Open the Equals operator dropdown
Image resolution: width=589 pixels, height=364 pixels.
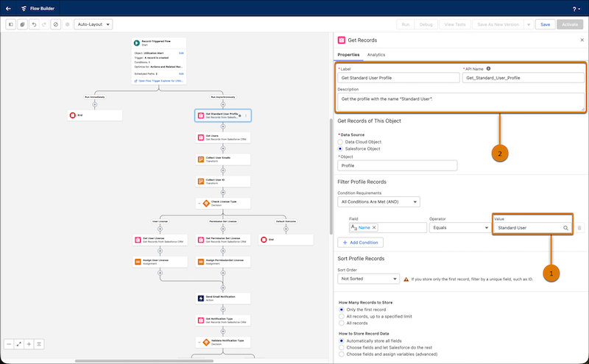(x=459, y=227)
